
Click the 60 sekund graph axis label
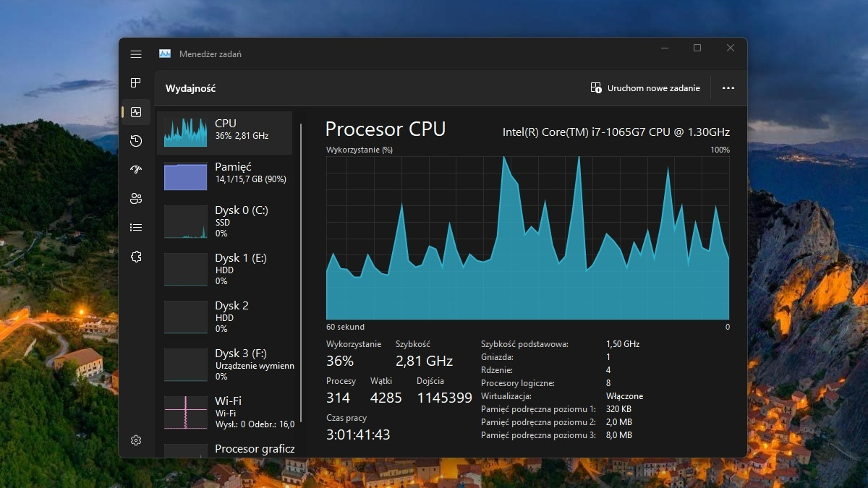click(x=345, y=327)
